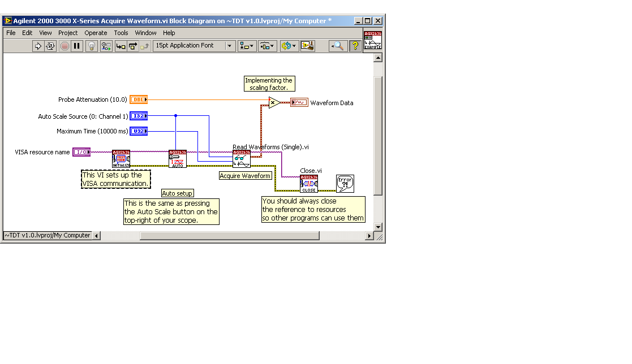The width and height of the screenshot is (632, 364).
Task: Select the Probe Attenuation DBL terminal
Action: point(139,99)
